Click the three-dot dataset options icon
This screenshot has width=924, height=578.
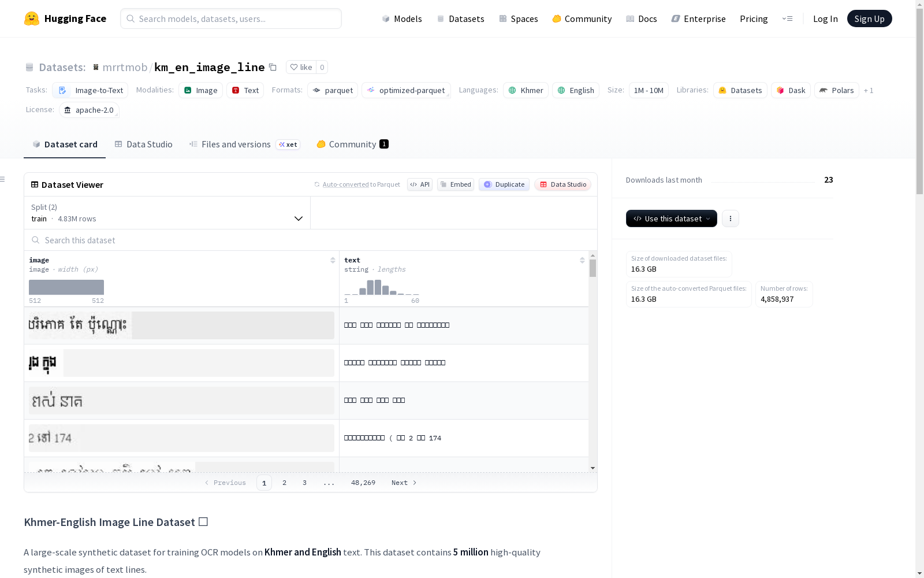click(x=731, y=218)
